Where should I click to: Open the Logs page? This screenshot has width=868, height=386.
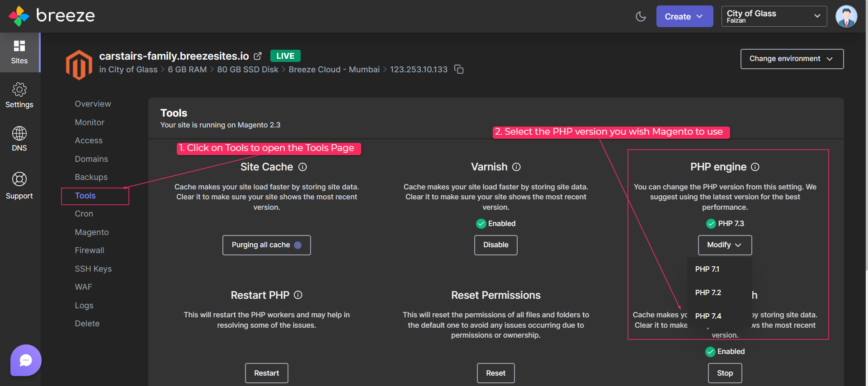pos(84,306)
